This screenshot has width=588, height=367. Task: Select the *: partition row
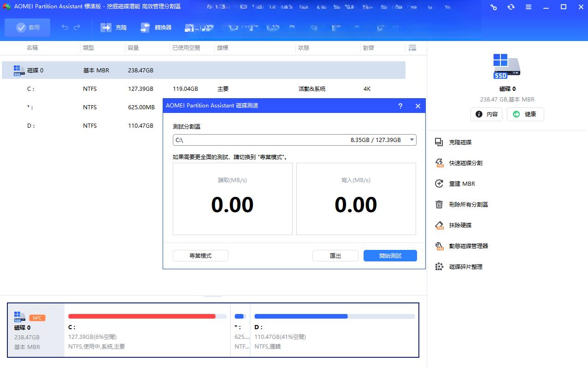click(83, 107)
